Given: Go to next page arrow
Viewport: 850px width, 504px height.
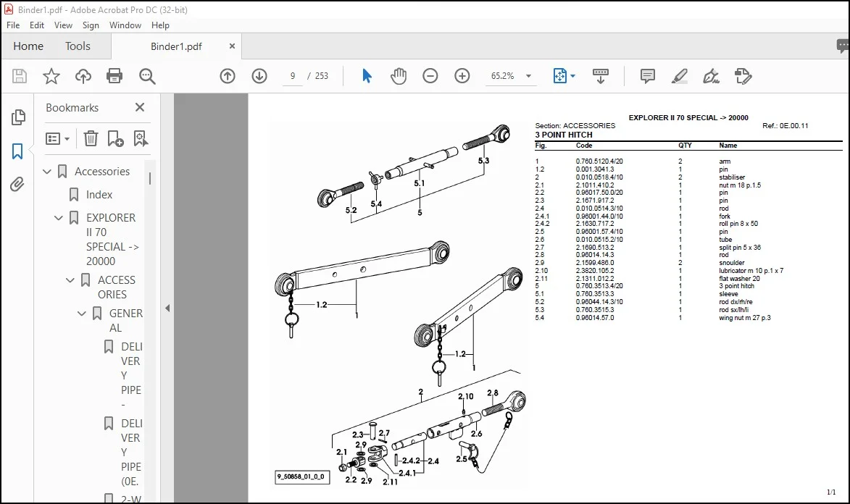Looking at the screenshot, I should [x=259, y=76].
